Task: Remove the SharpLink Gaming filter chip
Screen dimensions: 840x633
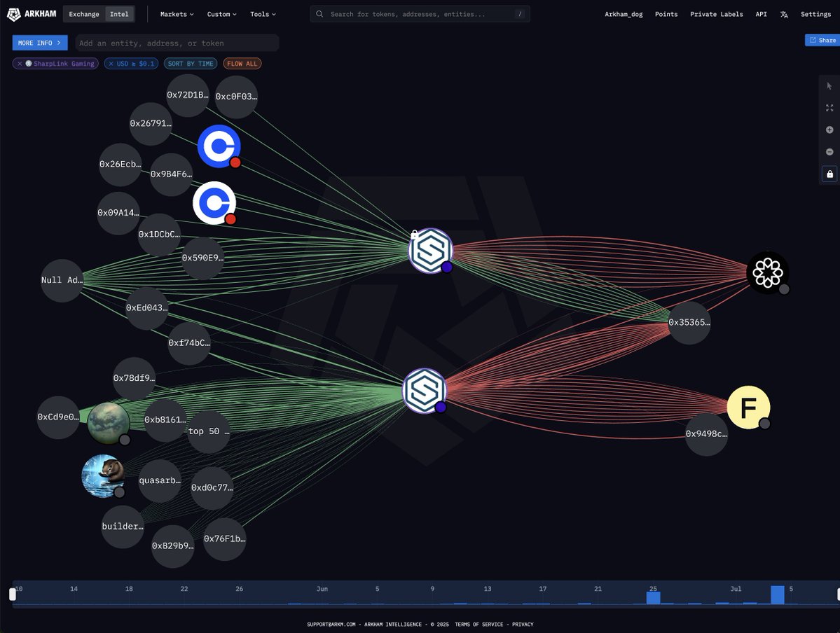Action: tap(20, 64)
